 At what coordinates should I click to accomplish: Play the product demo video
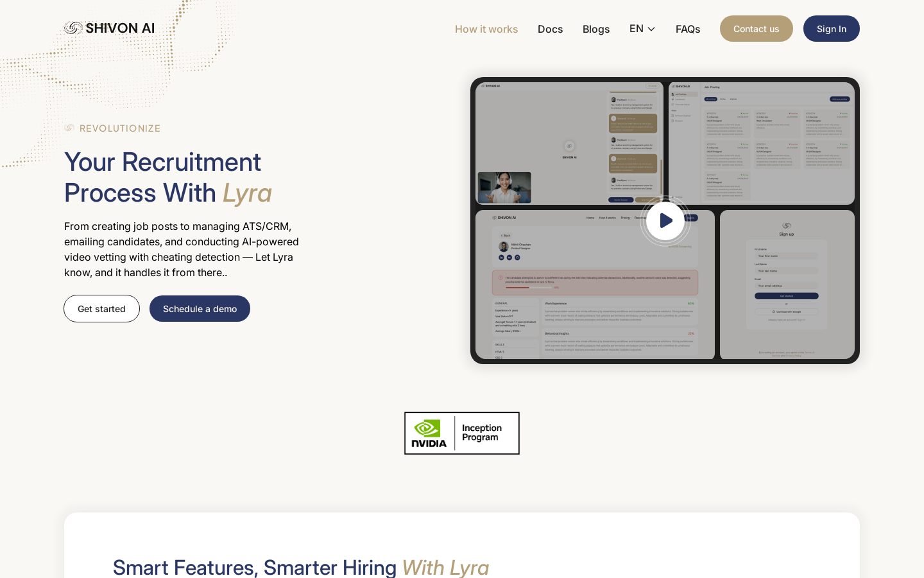click(665, 221)
